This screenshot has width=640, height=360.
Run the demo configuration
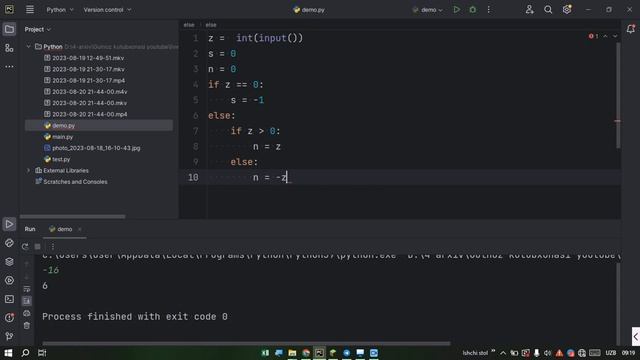457,9
